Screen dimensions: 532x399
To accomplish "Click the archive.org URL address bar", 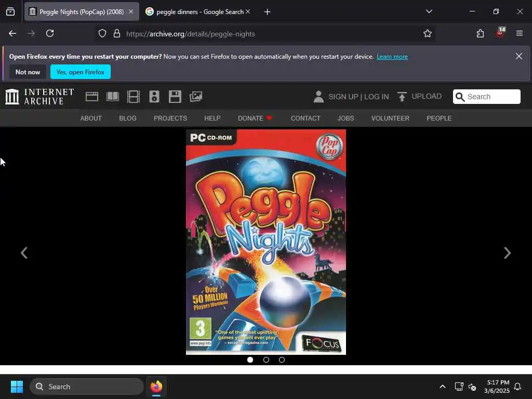I will coord(264,34).
